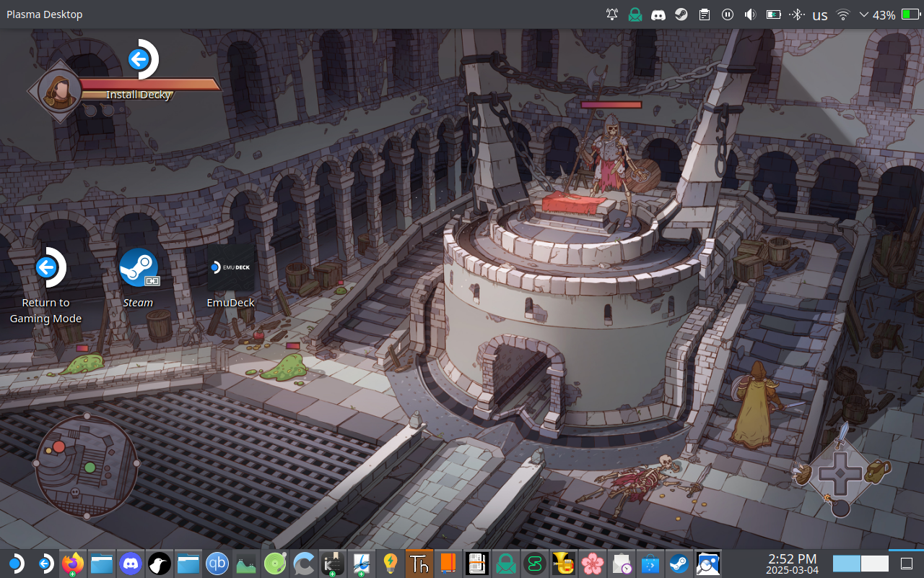Open the application launcher in the taskbar

(x=16, y=564)
